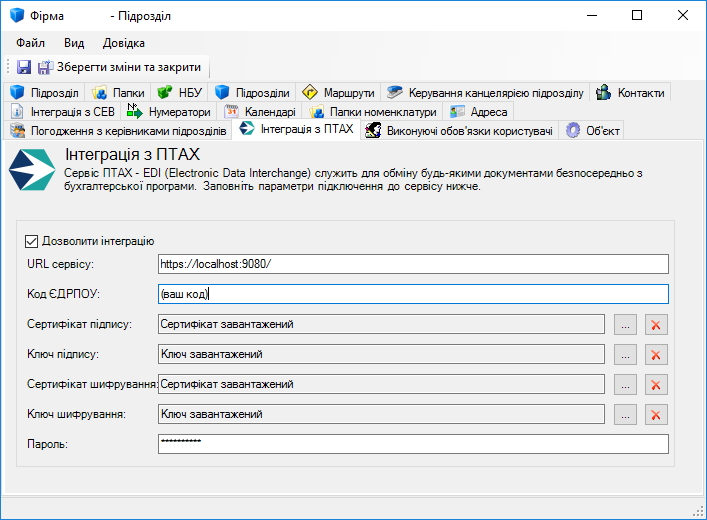
Task: Browse for 'Ключ шифрування' file (… button)
Action: click(625, 415)
